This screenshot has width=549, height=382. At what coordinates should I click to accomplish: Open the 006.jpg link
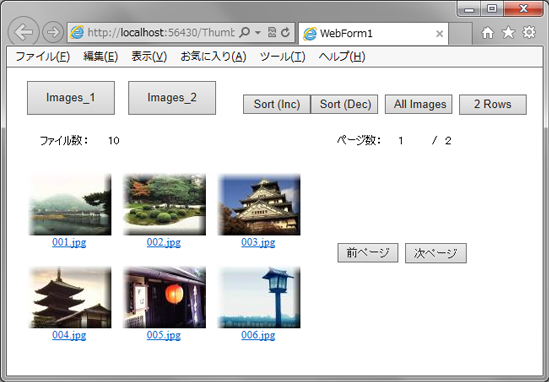pyautogui.click(x=258, y=335)
